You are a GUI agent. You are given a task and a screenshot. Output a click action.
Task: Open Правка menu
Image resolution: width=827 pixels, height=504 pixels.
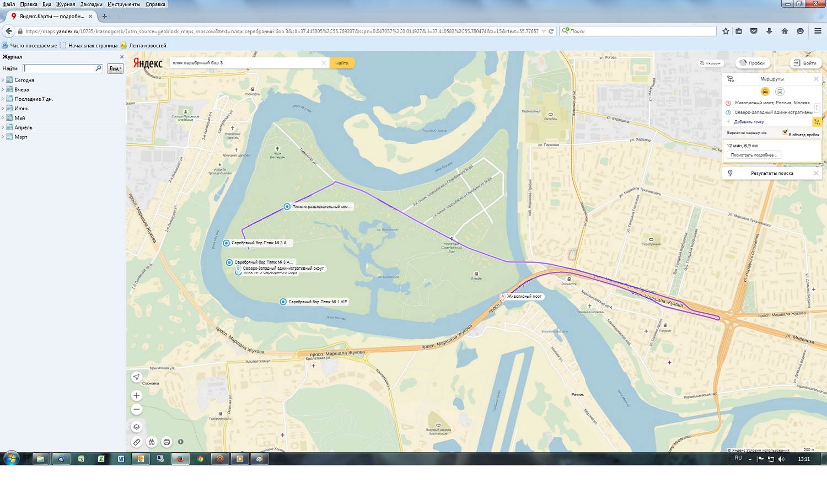coord(29,4)
